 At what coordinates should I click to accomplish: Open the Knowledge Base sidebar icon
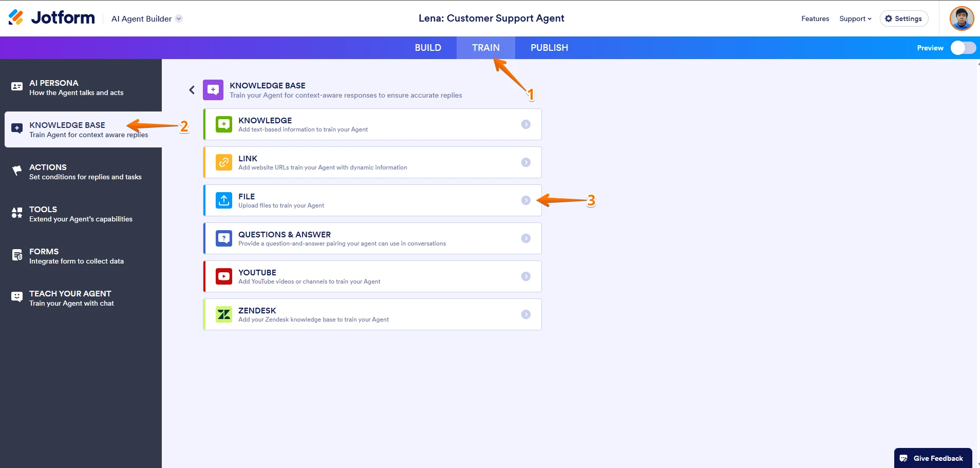coord(17,127)
